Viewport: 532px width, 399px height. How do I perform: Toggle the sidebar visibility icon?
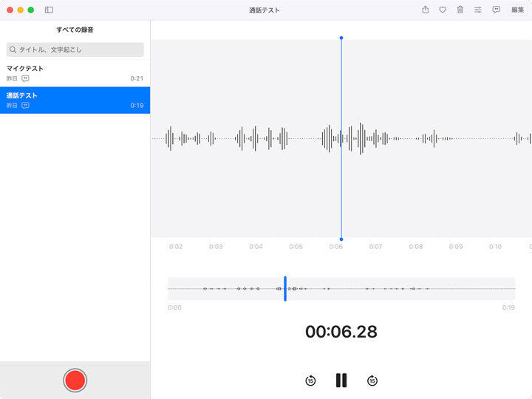click(x=49, y=10)
